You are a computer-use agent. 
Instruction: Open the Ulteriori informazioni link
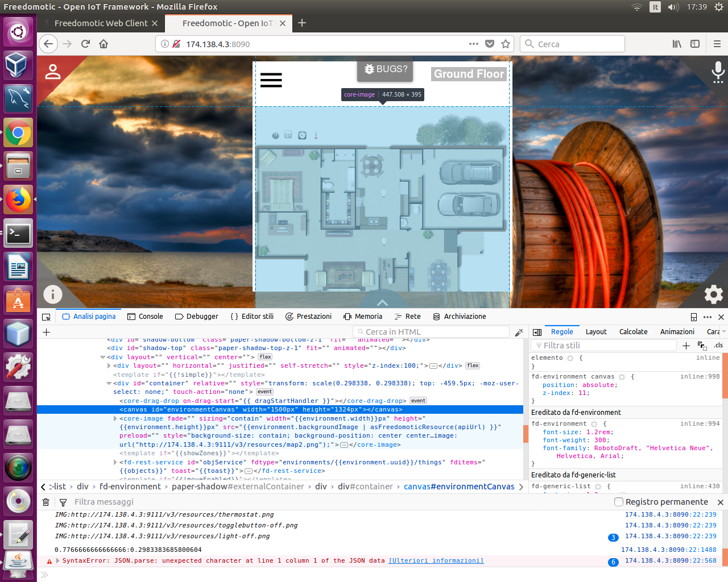tap(436, 561)
